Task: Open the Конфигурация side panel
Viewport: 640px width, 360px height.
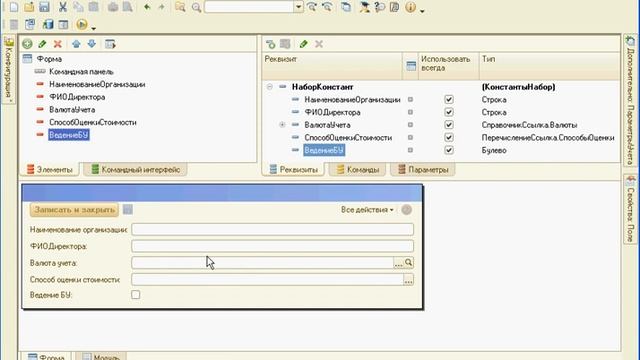Action: (9, 69)
